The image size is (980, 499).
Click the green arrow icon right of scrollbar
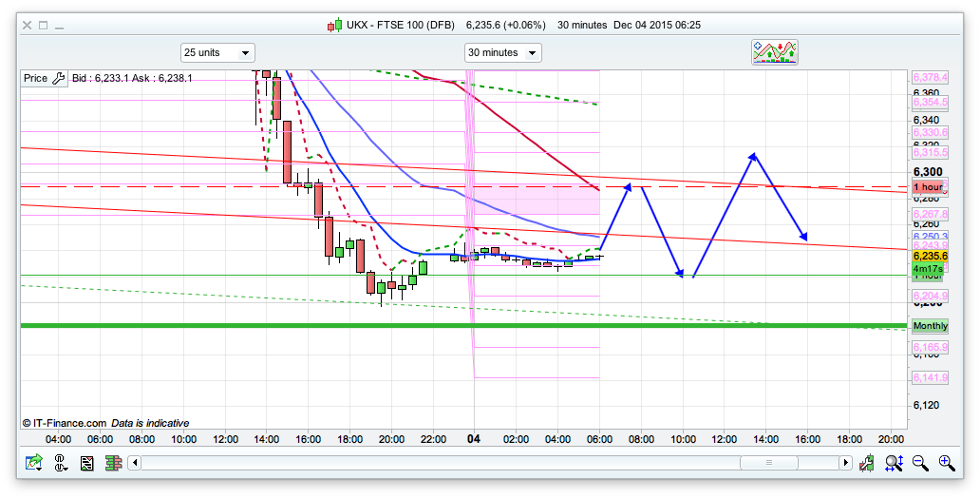867,463
